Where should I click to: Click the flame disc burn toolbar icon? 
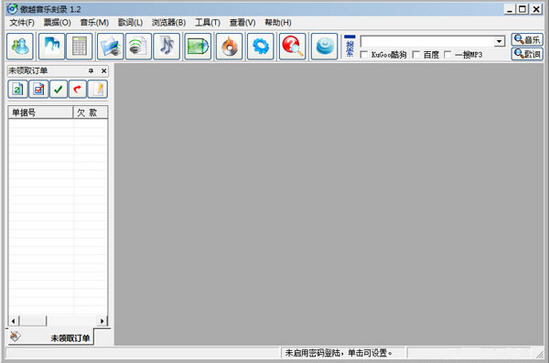pyautogui.click(x=229, y=46)
